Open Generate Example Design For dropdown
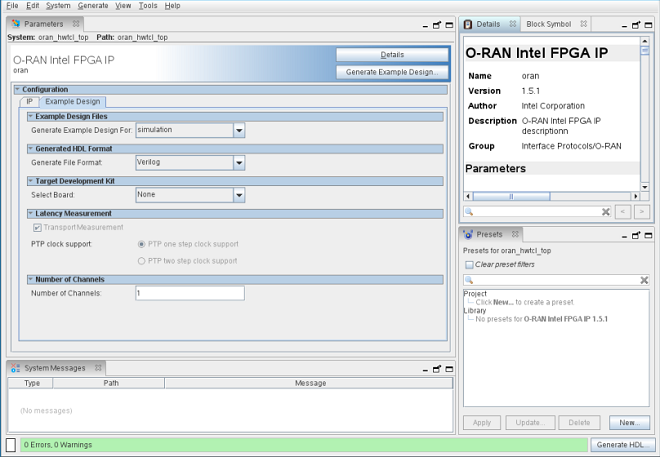The height and width of the screenshot is (457, 660). click(239, 130)
